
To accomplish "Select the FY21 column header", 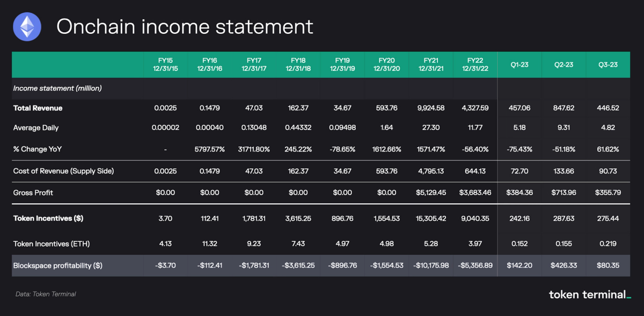I will 431,64.
